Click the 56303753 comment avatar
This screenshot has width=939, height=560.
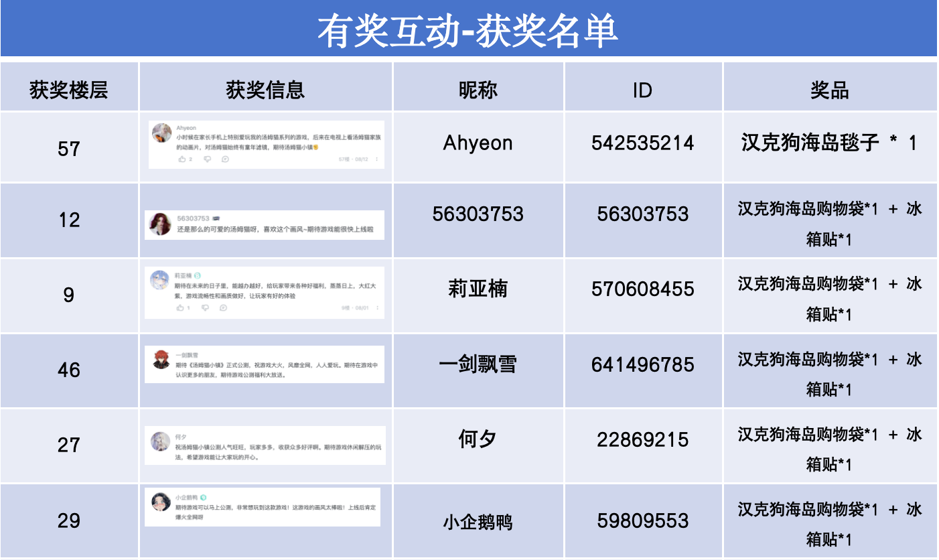pyautogui.click(x=160, y=224)
